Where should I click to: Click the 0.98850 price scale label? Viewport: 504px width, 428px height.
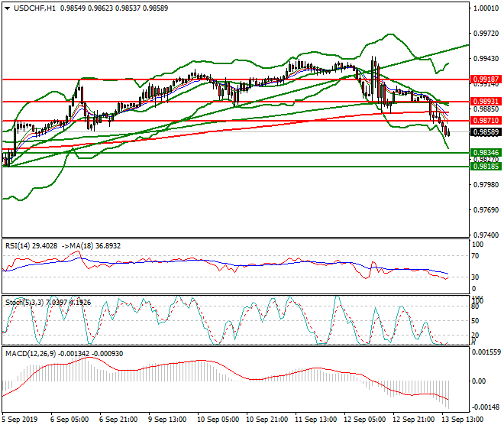[486, 109]
